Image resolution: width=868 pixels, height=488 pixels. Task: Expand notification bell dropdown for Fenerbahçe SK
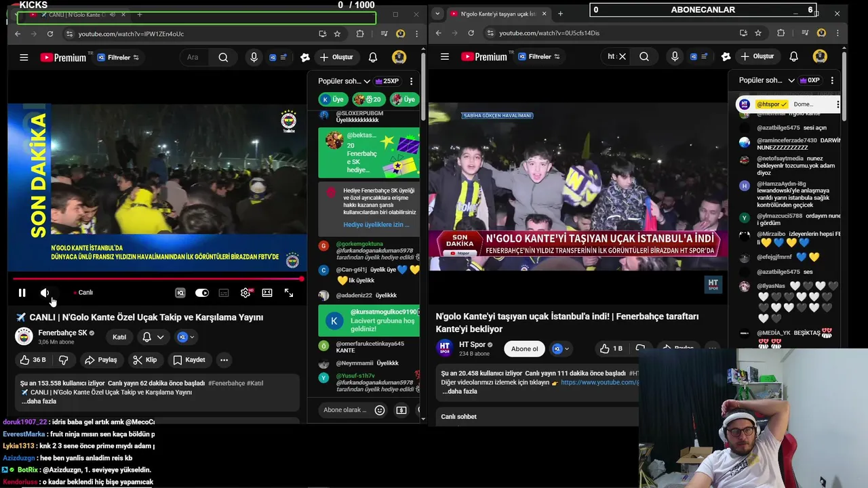click(153, 337)
